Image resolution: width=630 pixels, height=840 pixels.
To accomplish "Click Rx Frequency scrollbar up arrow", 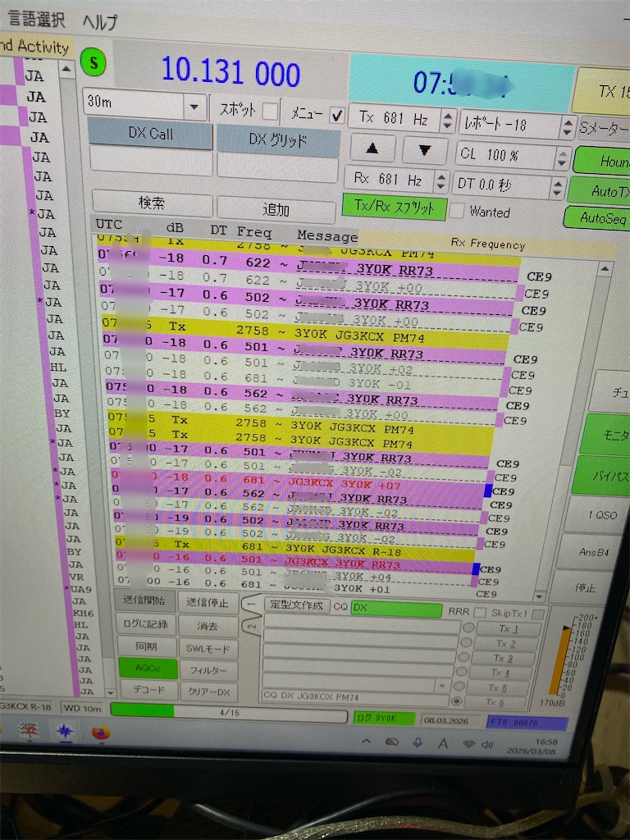I will (604, 269).
